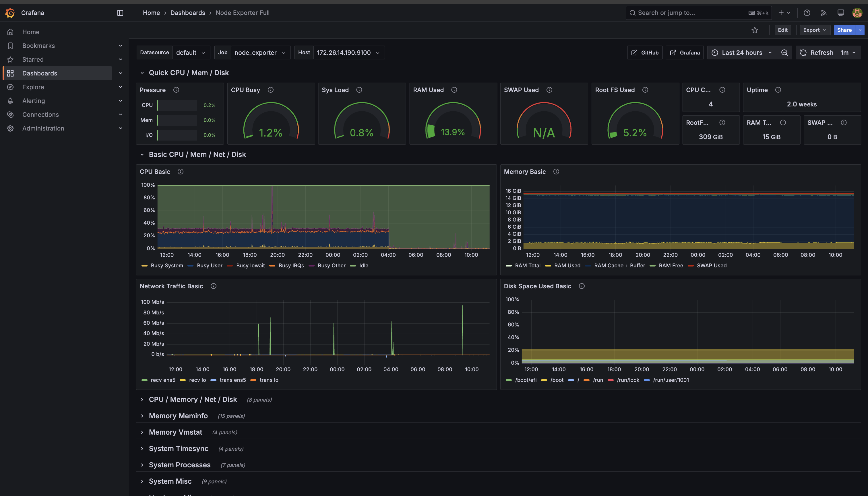The height and width of the screenshot is (496, 868).
Task: Open the Last 24 hours time picker
Action: (x=742, y=52)
